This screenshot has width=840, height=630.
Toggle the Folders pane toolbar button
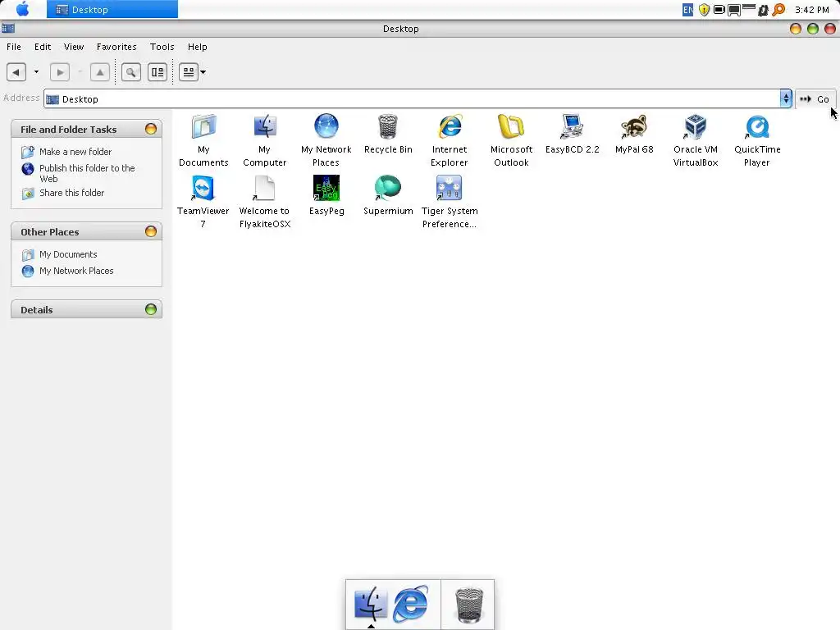[x=157, y=72]
